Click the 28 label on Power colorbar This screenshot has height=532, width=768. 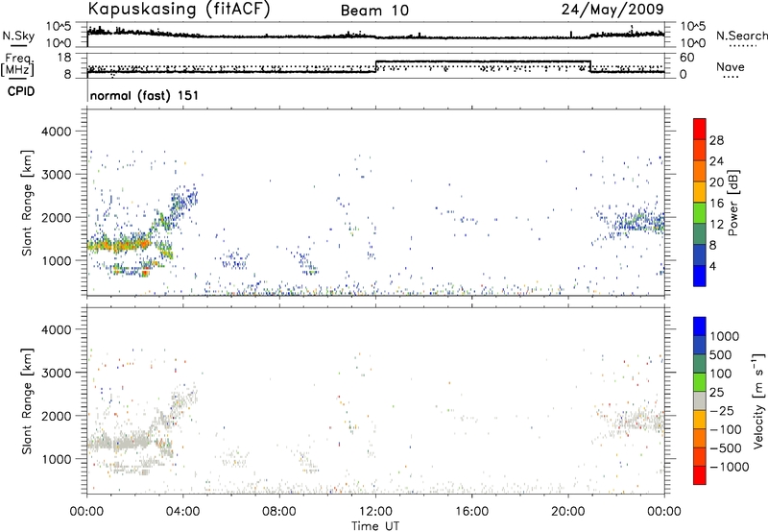coord(716,140)
